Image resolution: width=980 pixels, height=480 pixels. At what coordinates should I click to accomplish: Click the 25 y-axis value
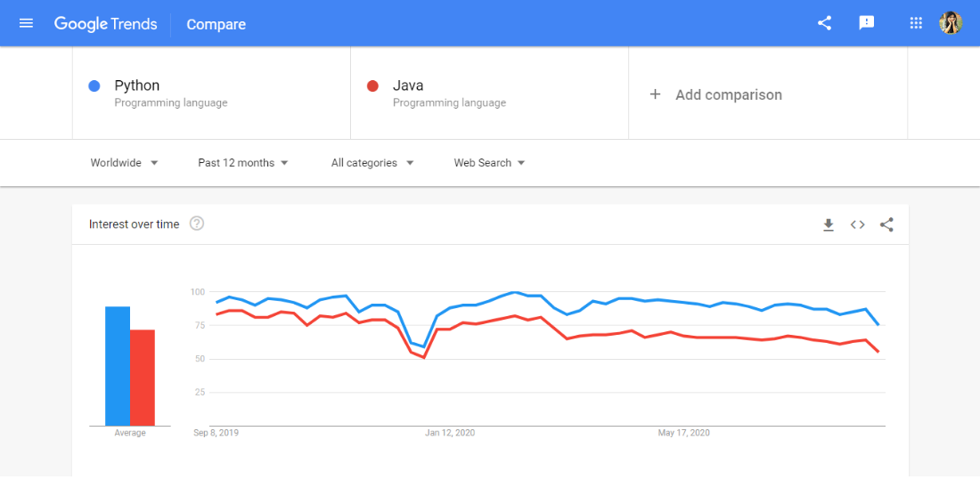point(200,392)
